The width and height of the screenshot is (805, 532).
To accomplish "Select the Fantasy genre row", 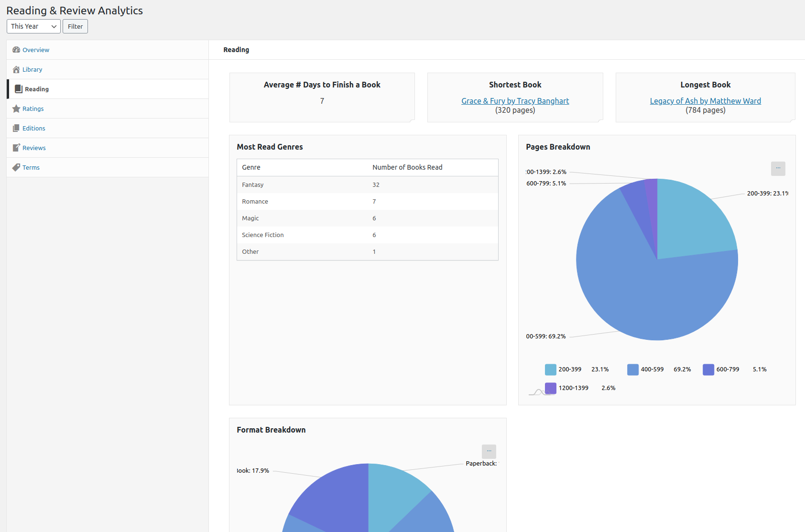I will pos(367,185).
